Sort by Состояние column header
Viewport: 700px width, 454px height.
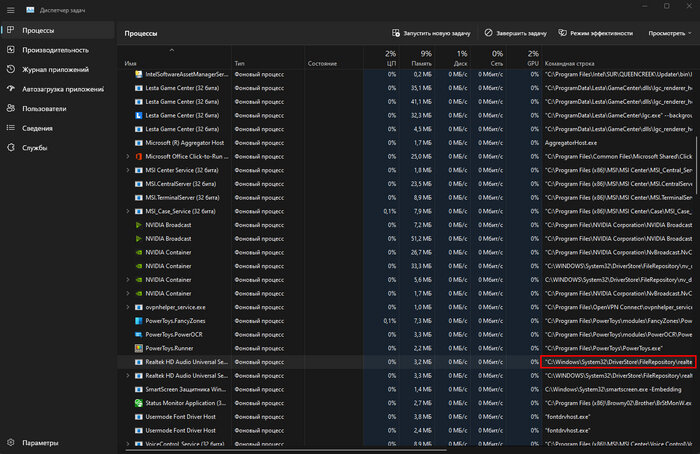coord(322,63)
